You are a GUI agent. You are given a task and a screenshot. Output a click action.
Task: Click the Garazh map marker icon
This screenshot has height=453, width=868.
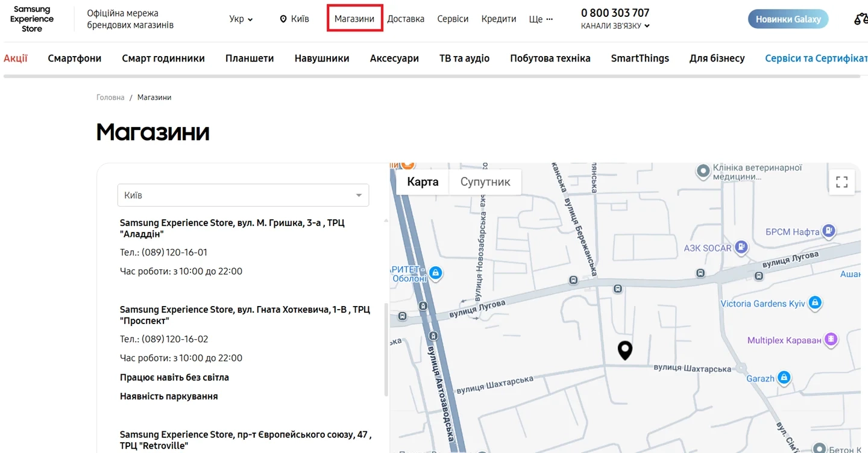pyautogui.click(x=784, y=378)
